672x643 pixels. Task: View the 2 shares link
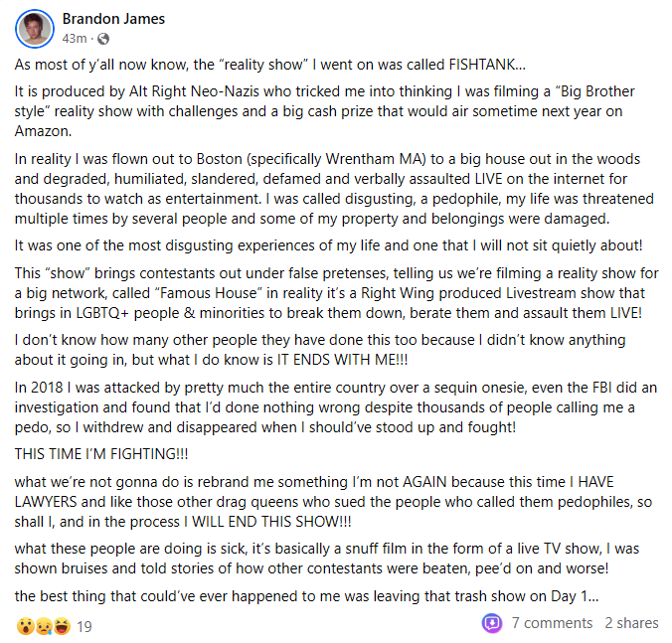(x=631, y=623)
